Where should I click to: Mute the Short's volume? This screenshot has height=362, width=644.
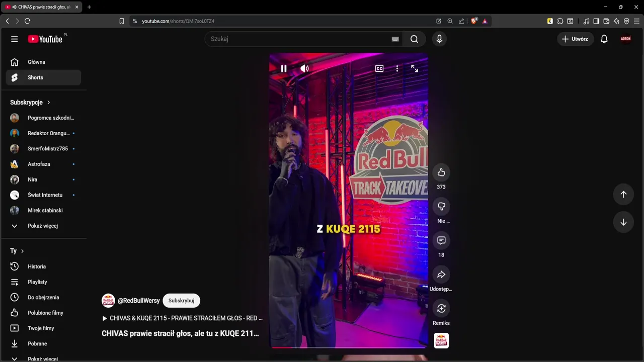tap(305, 68)
